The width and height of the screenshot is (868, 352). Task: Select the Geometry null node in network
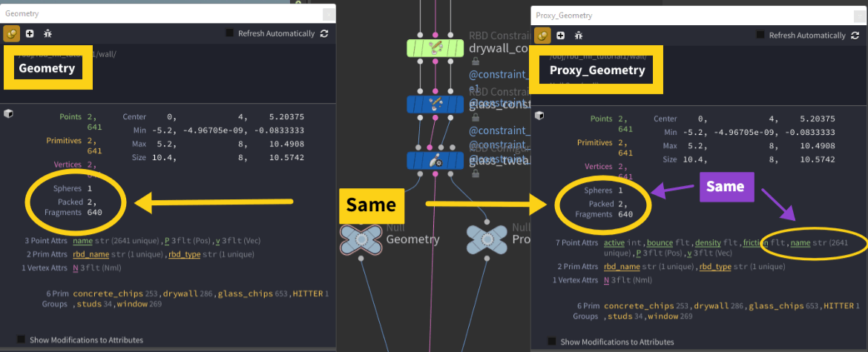(x=361, y=239)
